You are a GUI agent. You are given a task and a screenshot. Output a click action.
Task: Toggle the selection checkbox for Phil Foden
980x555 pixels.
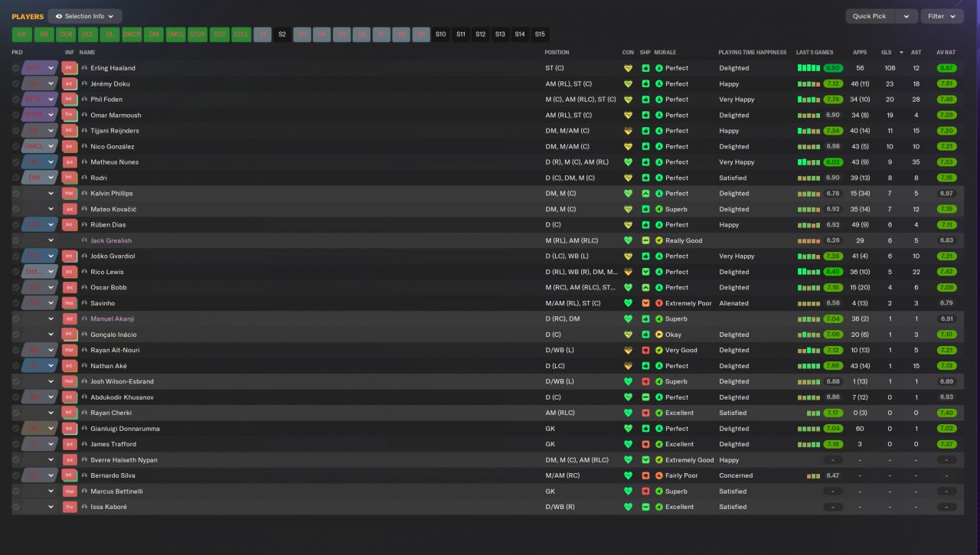point(16,100)
